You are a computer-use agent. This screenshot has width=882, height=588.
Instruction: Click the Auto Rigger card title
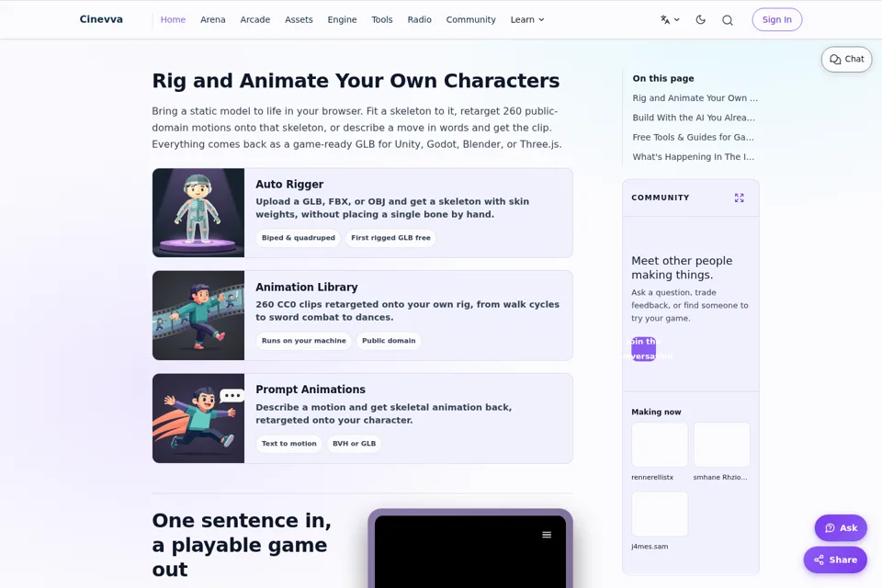(289, 185)
